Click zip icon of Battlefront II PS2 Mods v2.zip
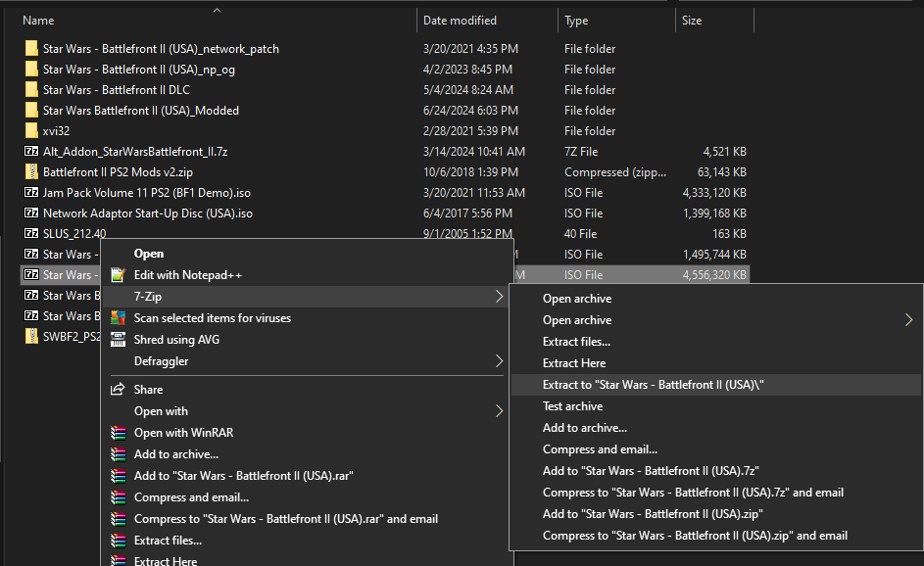 coord(31,172)
